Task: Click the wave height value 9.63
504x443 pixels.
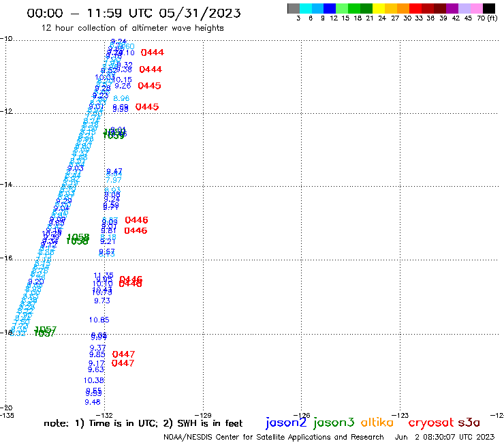Action: [x=96, y=369]
